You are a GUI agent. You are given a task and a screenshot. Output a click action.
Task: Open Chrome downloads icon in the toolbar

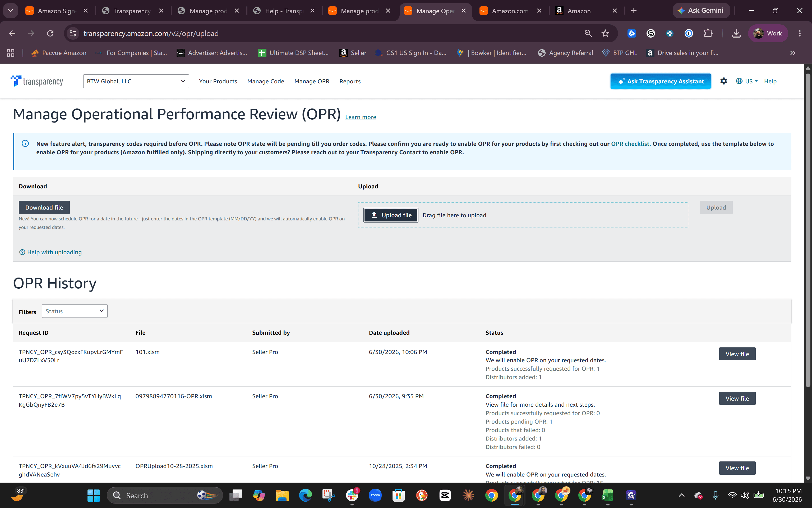coord(736,33)
